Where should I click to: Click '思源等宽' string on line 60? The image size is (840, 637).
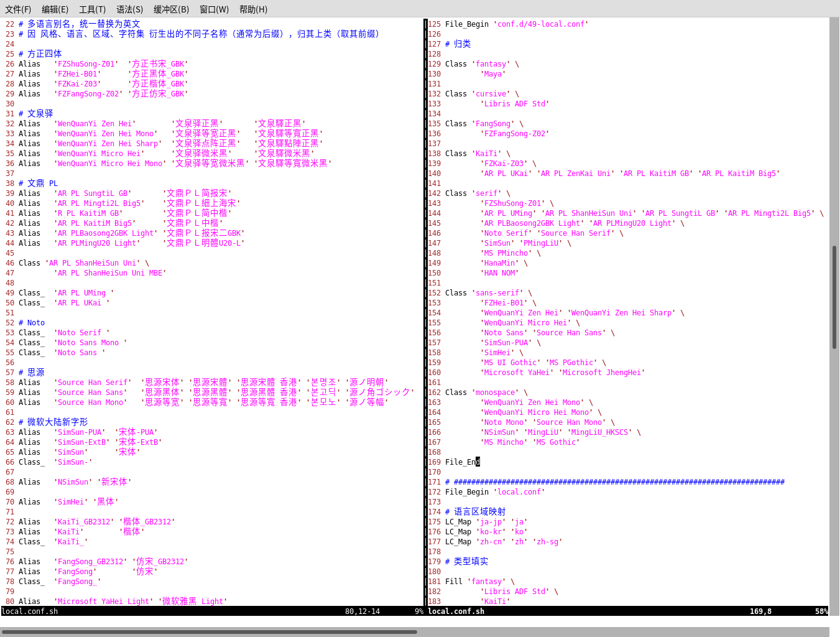click(x=162, y=402)
